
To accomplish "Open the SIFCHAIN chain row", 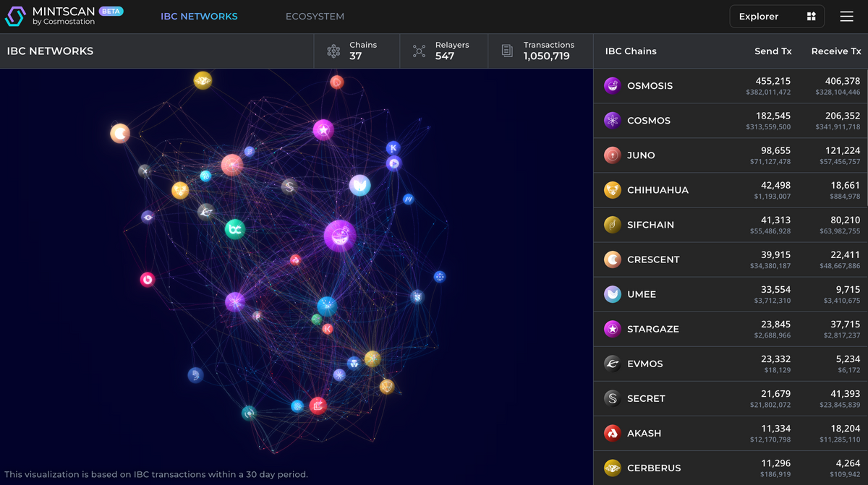I will [x=731, y=225].
